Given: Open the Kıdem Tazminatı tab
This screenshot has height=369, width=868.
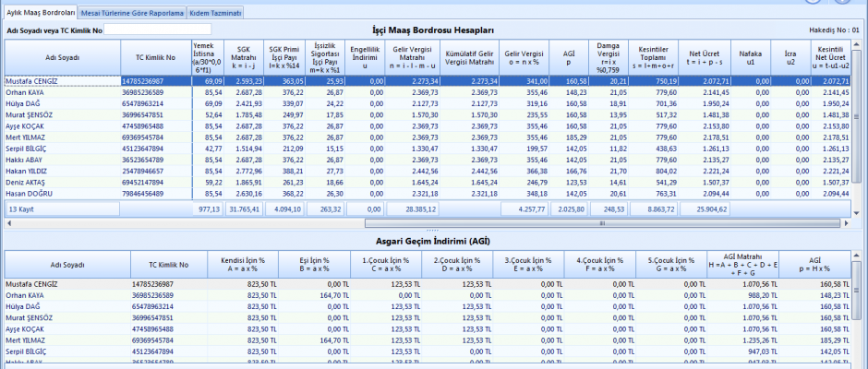Looking at the screenshot, I should tap(214, 14).
